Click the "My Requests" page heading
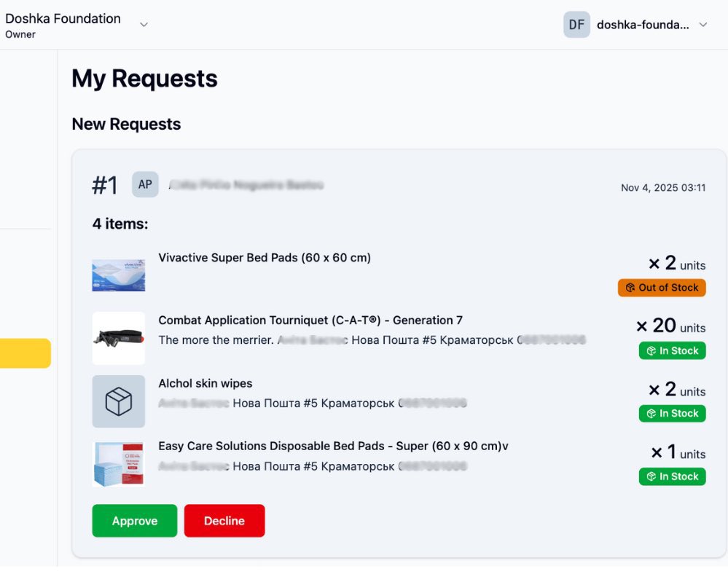728x582 pixels. pos(144,79)
